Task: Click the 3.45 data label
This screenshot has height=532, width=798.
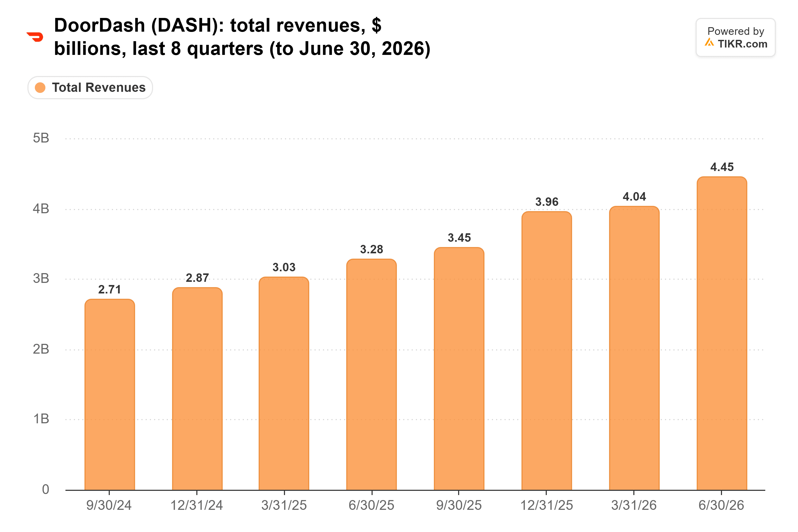Action: pos(459,238)
